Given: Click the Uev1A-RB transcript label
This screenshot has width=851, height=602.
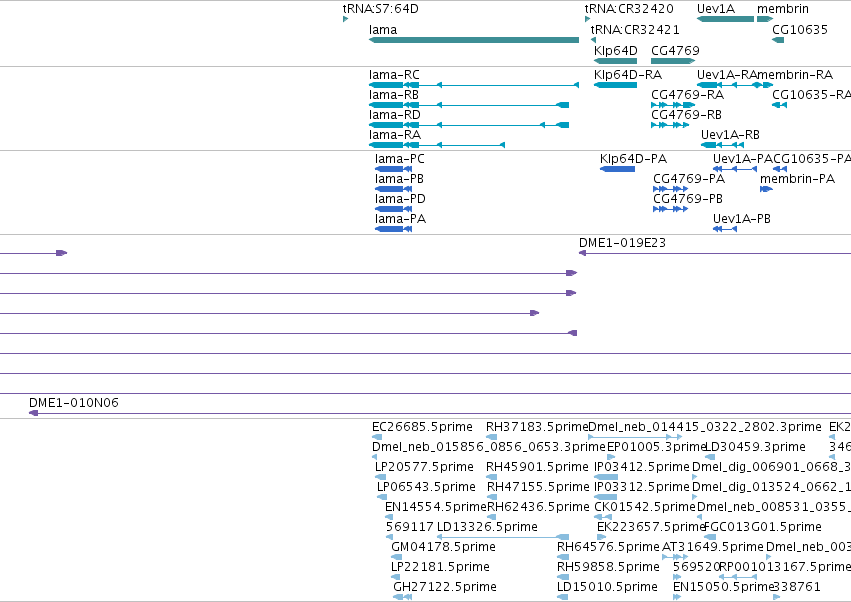Looking at the screenshot, I should [730, 135].
